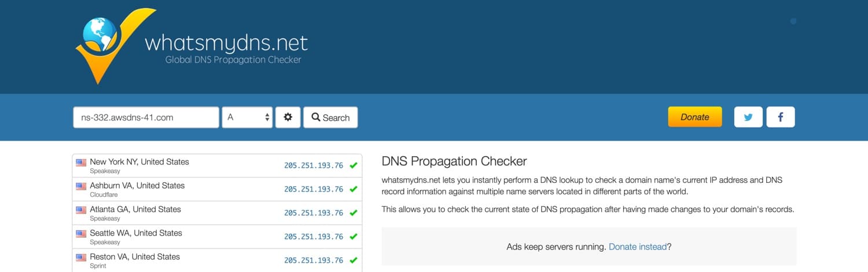Expand the A record type dropdown
This screenshot has height=272, width=868.
[x=247, y=117]
